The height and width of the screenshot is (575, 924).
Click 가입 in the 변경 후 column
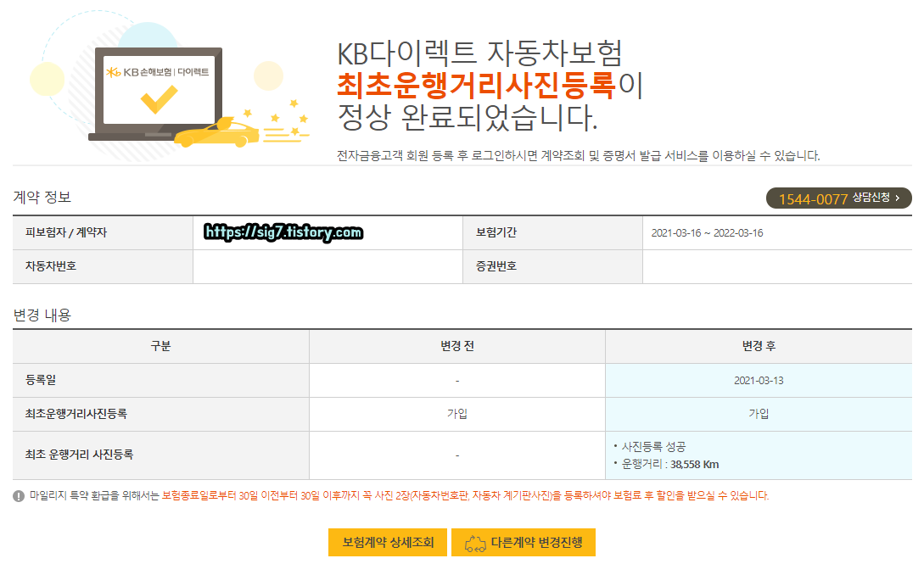coord(759,414)
